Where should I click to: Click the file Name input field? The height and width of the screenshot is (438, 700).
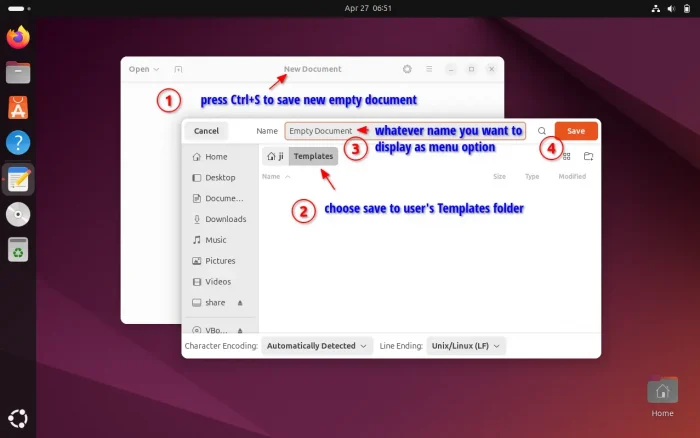320,131
